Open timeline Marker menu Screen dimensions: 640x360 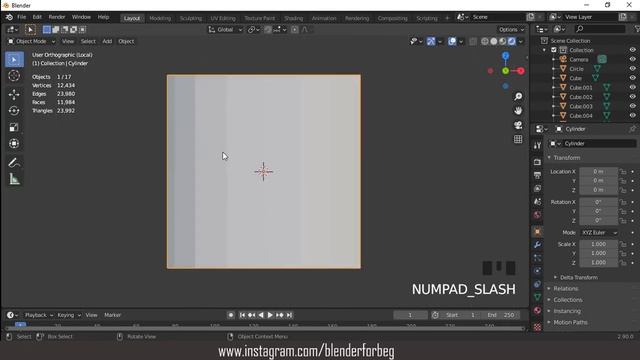pos(113,315)
